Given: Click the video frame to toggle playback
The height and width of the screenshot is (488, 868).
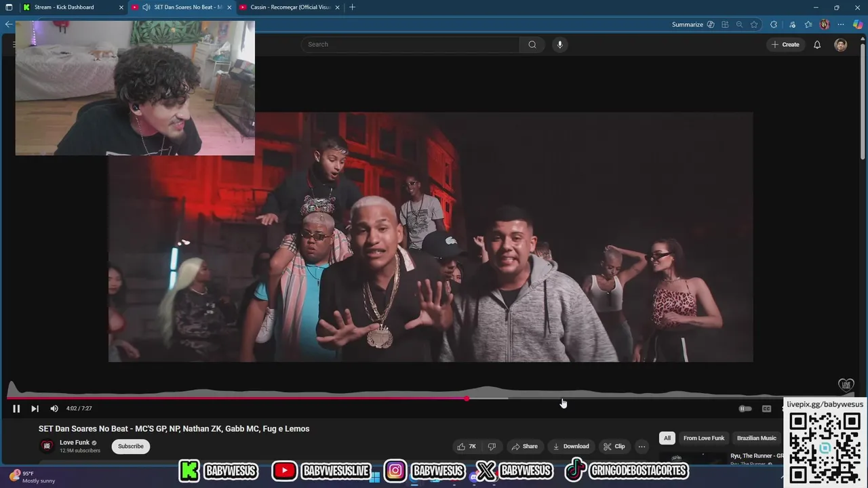Looking at the screenshot, I should point(430,237).
